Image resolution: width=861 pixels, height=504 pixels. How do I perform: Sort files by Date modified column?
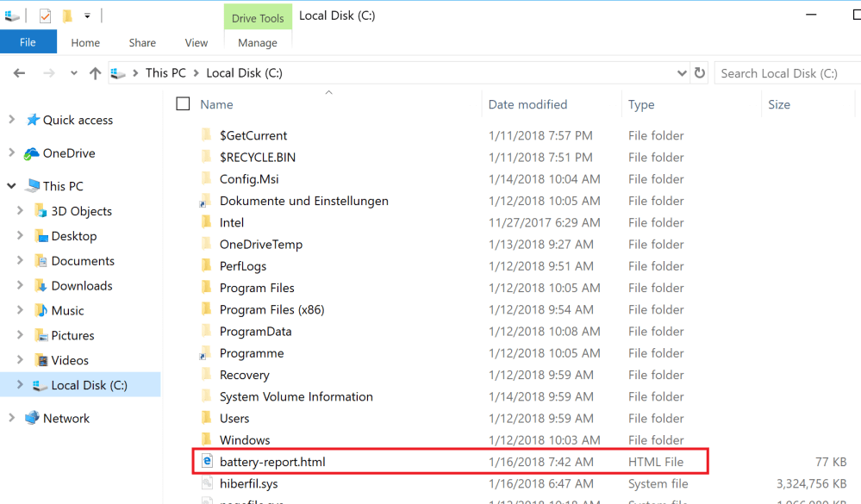click(x=527, y=104)
